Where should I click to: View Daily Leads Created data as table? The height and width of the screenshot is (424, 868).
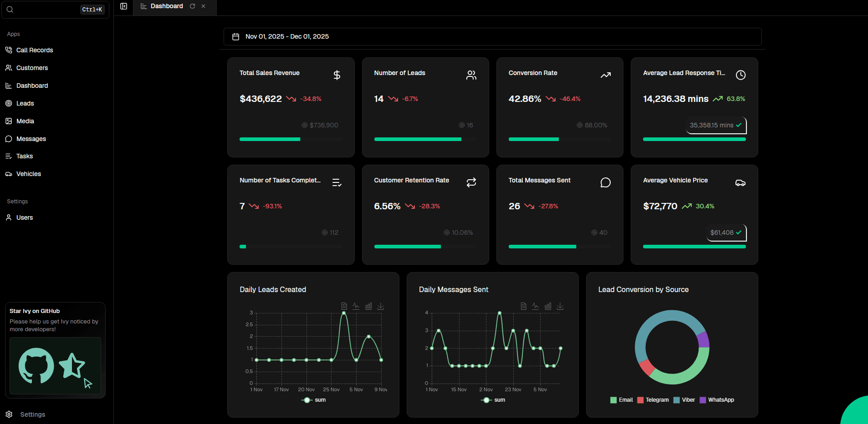(344, 306)
